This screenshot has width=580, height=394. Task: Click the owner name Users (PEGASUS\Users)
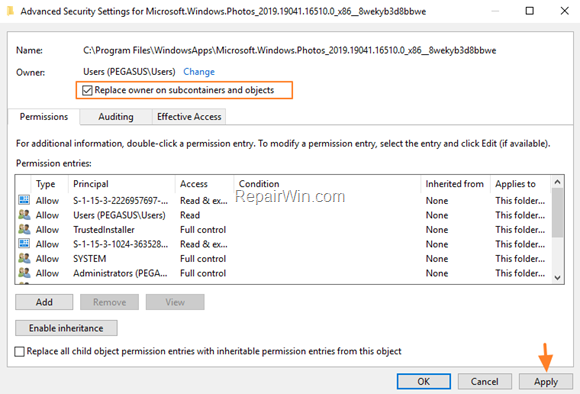click(129, 72)
